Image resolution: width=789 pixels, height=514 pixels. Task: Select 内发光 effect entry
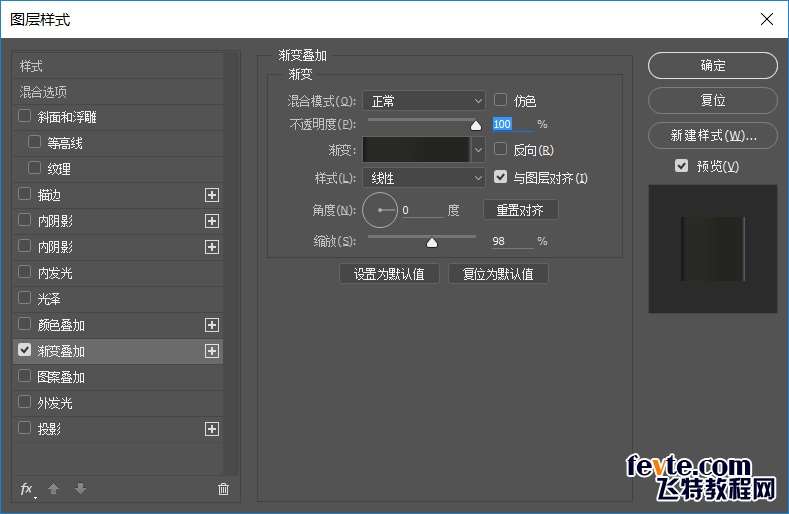point(118,273)
